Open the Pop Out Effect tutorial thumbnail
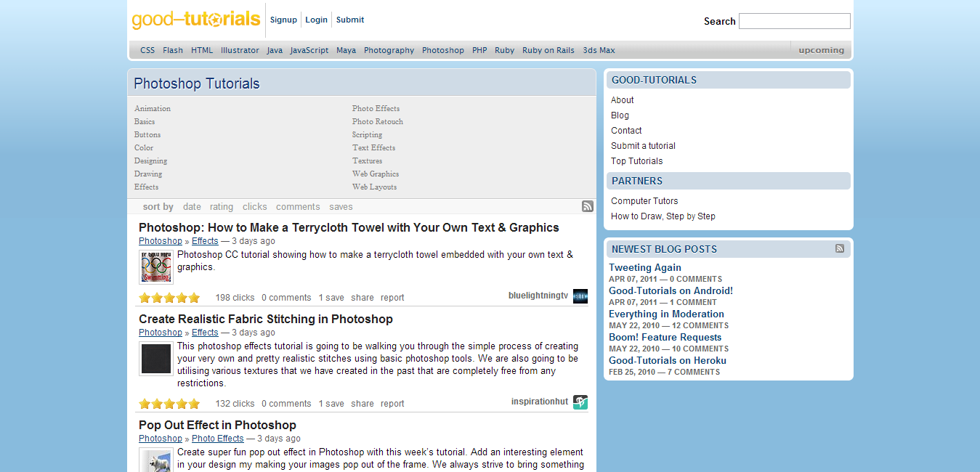980x472 pixels. 156,461
